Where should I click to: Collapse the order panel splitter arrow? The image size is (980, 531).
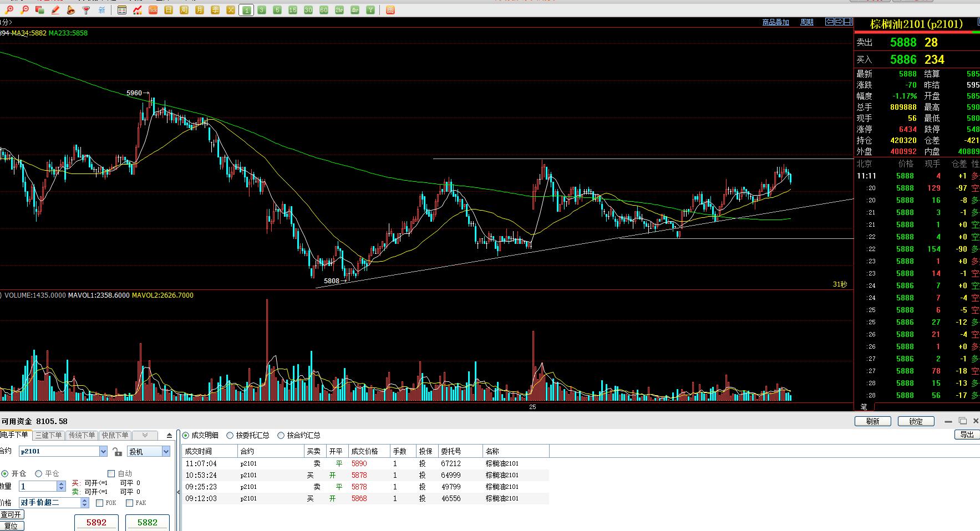(x=179, y=492)
